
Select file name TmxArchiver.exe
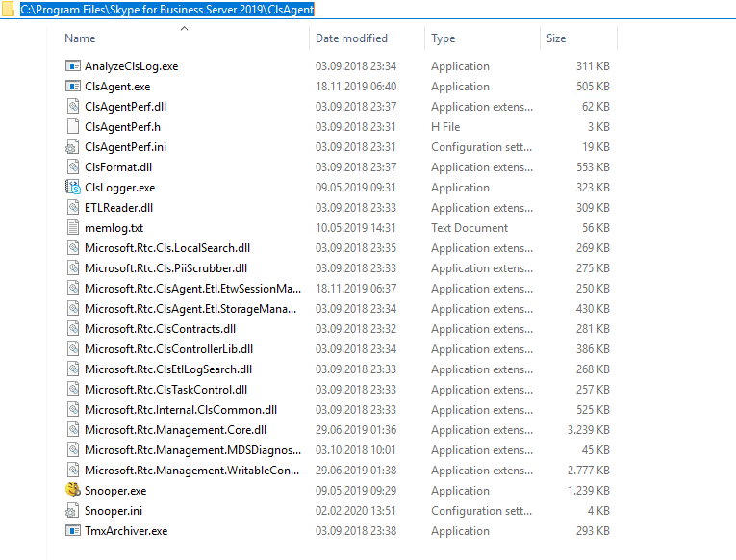(x=126, y=530)
